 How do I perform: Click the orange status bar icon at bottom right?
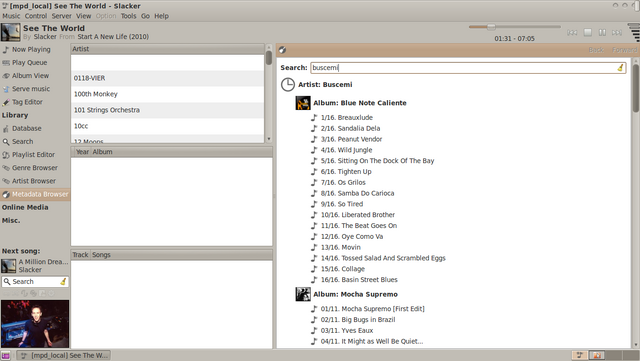pyautogui.click(x=597, y=355)
